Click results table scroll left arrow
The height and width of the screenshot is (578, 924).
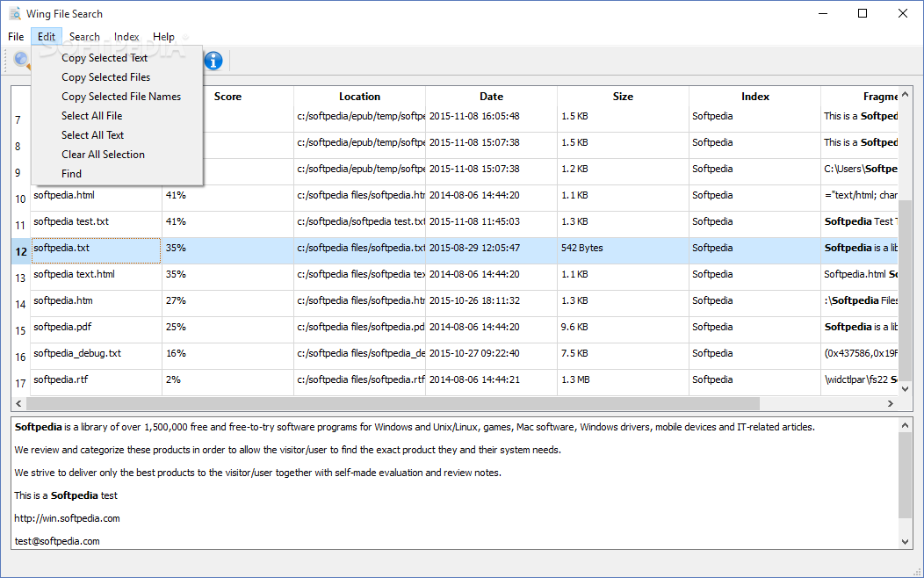pyautogui.click(x=18, y=403)
